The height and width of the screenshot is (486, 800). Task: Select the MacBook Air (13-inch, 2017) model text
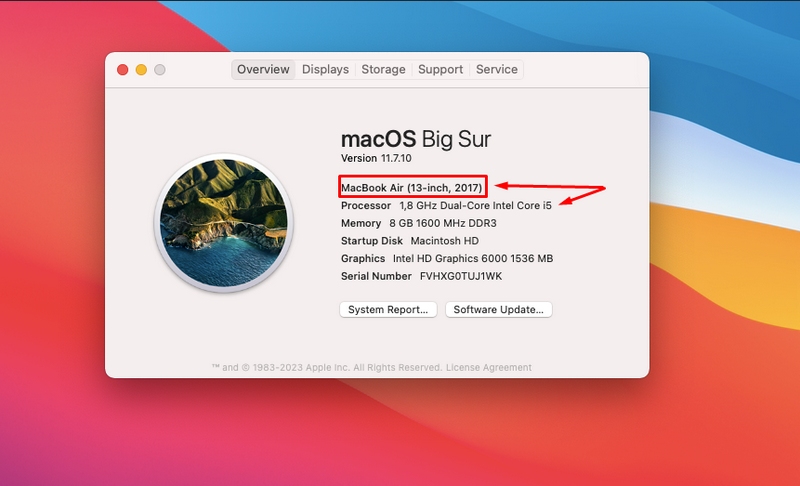tap(412, 188)
